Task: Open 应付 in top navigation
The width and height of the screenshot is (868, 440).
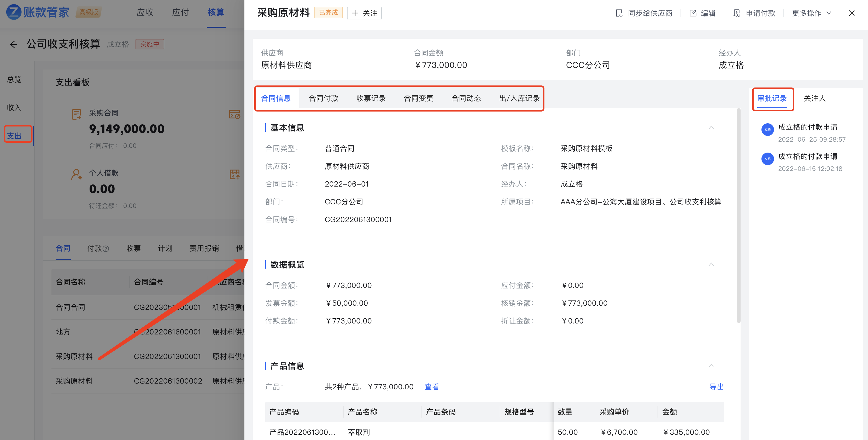Action: [x=180, y=13]
